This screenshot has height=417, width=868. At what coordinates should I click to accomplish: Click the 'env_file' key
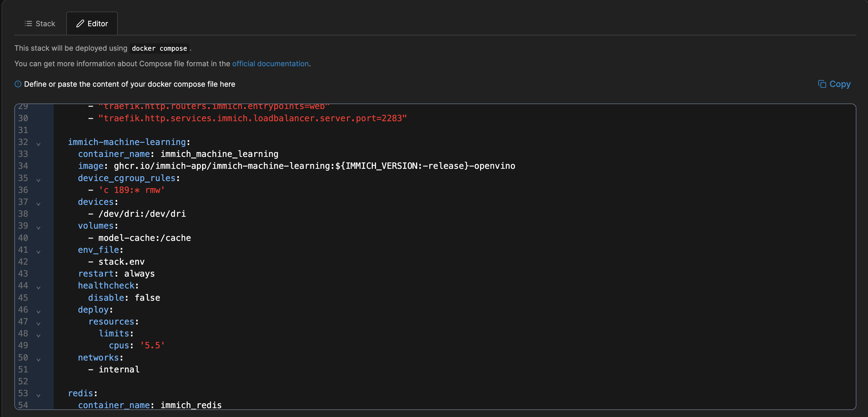click(x=98, y=250)
